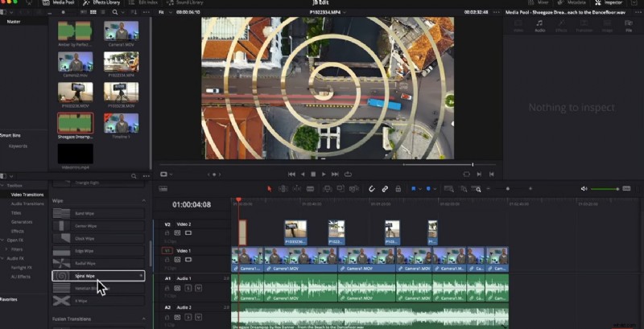644x329 pixels.
Task: Click the Insert Clip toolbar icon
Action: [x=328, y=189]
